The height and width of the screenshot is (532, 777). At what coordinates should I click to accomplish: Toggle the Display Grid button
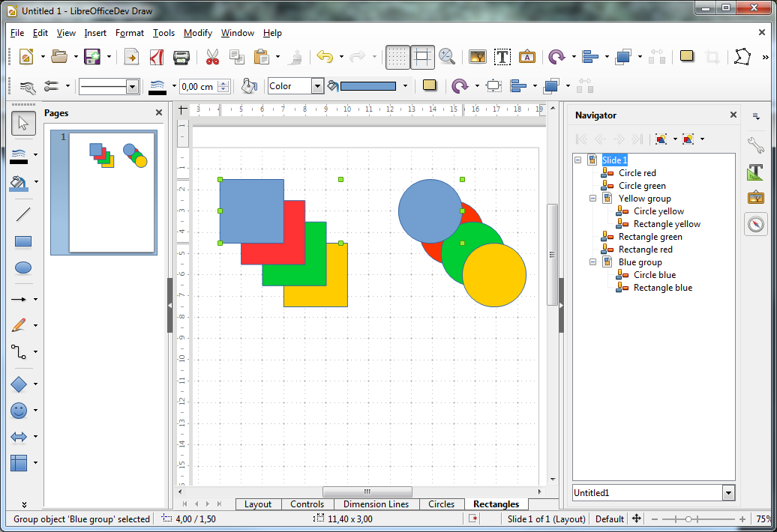397,57
